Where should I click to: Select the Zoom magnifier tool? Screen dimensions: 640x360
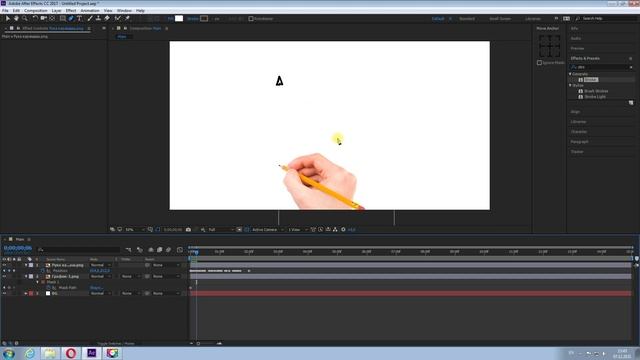[25, 18]
